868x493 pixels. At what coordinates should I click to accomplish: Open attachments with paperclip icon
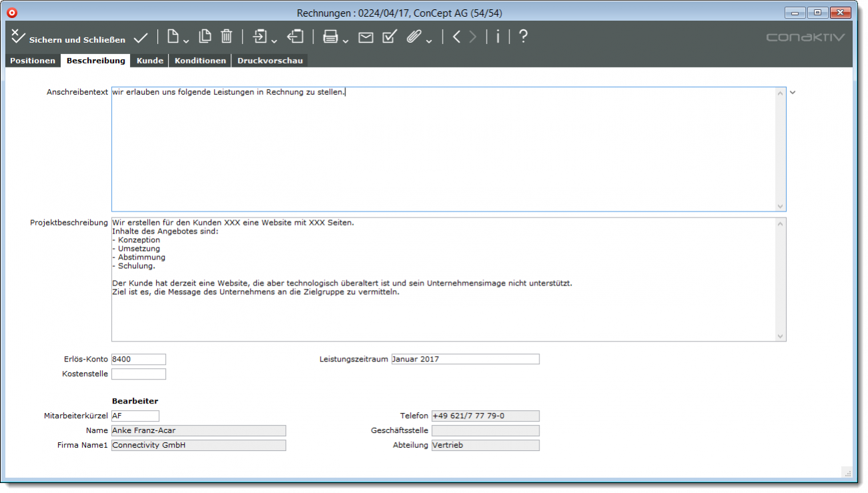[x=415, y=37]
